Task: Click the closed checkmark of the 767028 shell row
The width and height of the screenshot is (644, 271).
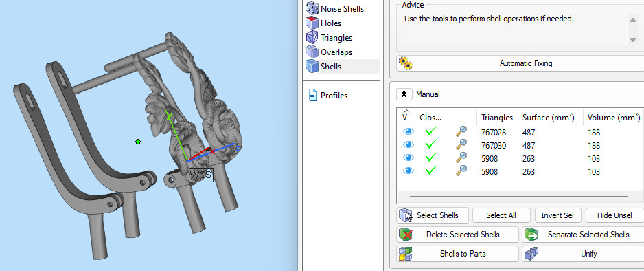Action: point(430,132)
